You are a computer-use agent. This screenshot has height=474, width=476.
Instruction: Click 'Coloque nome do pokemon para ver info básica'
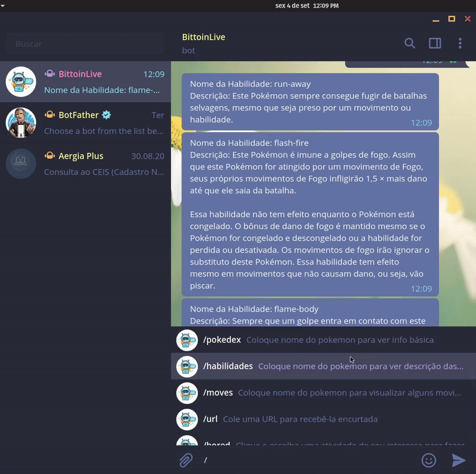340,340
